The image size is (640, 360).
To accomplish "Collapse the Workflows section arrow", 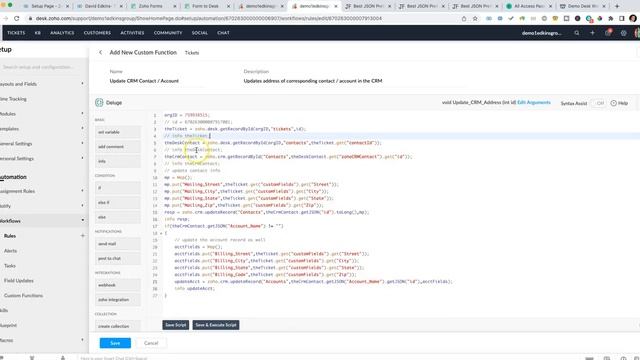I will pyautogui.click(x=82, y=220).
